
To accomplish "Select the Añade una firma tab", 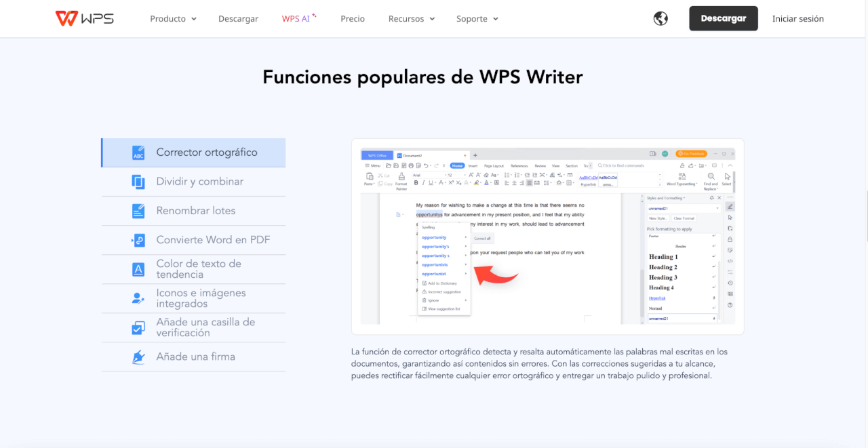I will [x=193, y=357].
